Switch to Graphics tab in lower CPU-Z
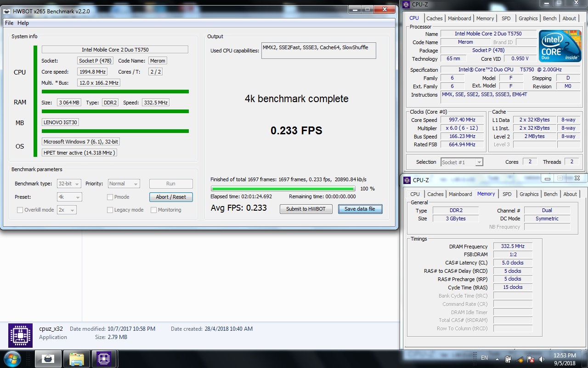This screenshot has height=368, width=588. coord(529,194)
